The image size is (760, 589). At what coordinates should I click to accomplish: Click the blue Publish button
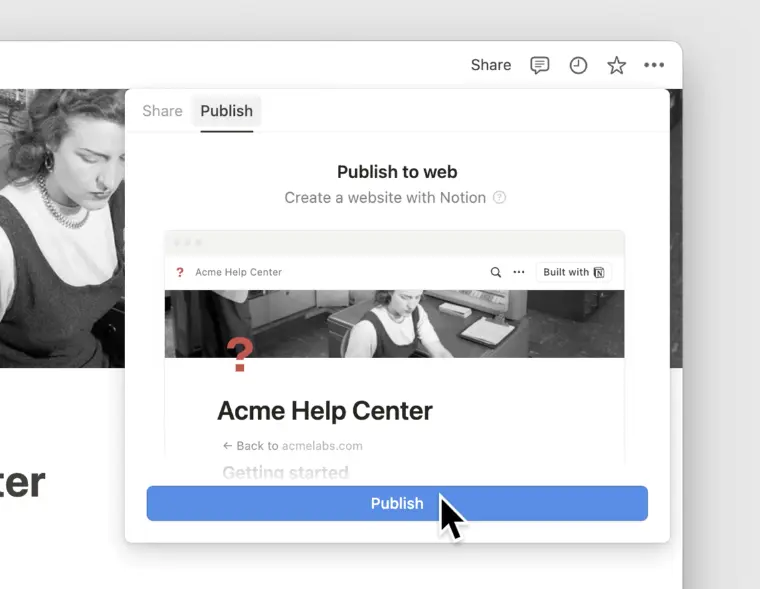coord(397,503)
